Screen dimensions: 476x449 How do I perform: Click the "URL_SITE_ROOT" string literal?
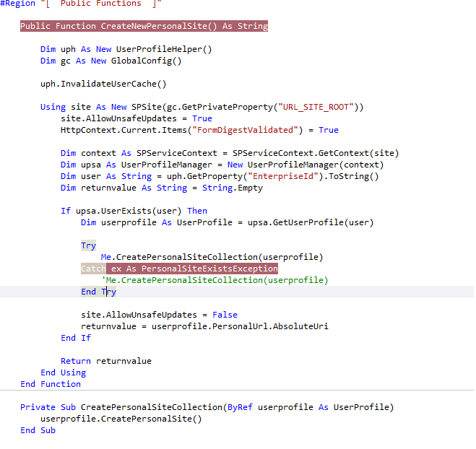pos(316,107)
